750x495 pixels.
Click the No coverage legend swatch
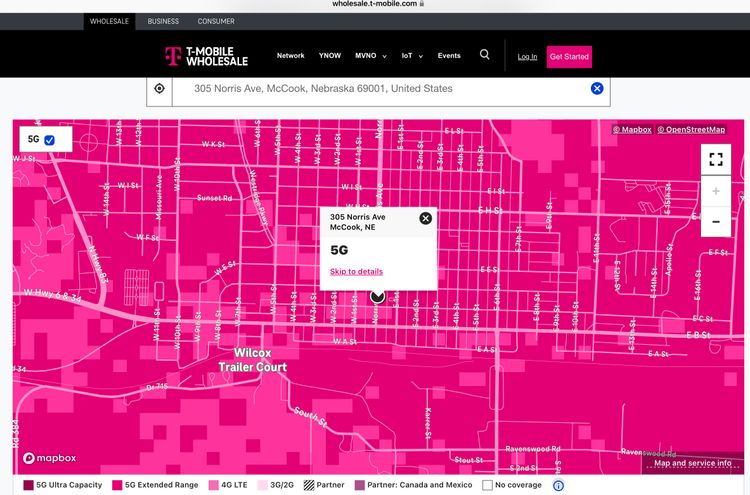coord(487,485)
